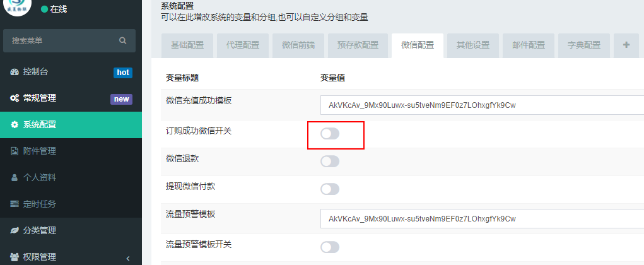The width and height of the screenshot is (644, 265).
Task: Click the 常规管理 gears icon
Action: (x=15, y=98)
